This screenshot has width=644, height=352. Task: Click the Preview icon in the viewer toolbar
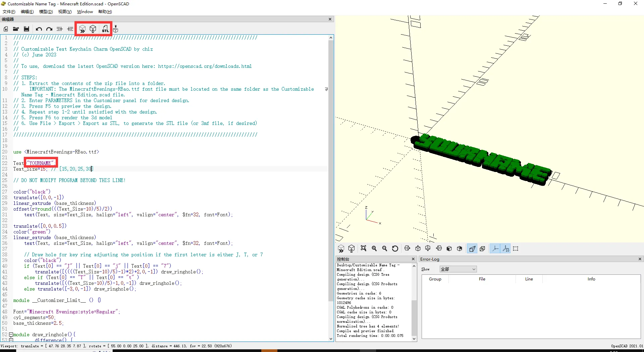coord(341,249)
